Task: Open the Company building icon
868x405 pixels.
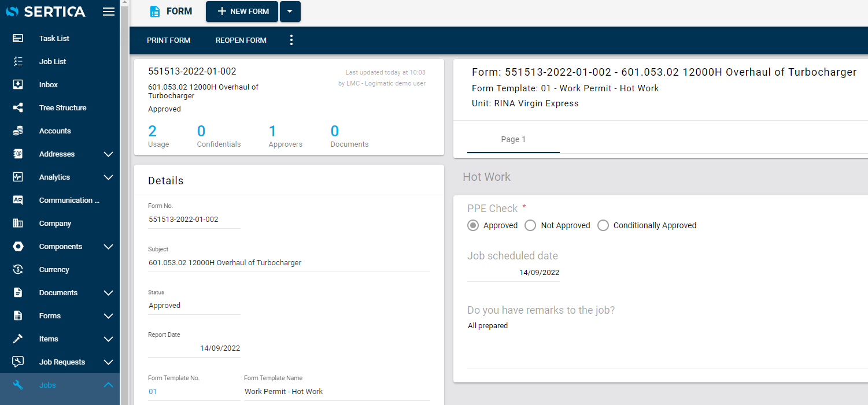Action: click(x=18, y=223)
